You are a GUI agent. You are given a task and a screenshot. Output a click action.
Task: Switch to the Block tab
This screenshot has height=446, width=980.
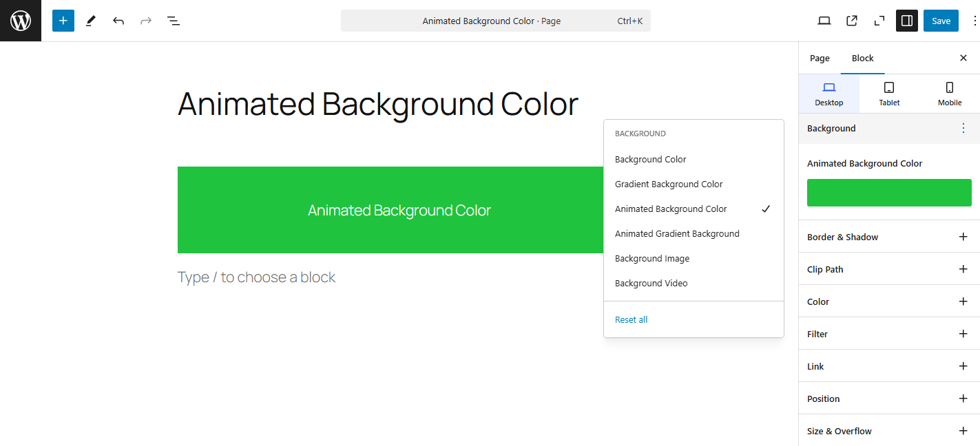point(863,58)
